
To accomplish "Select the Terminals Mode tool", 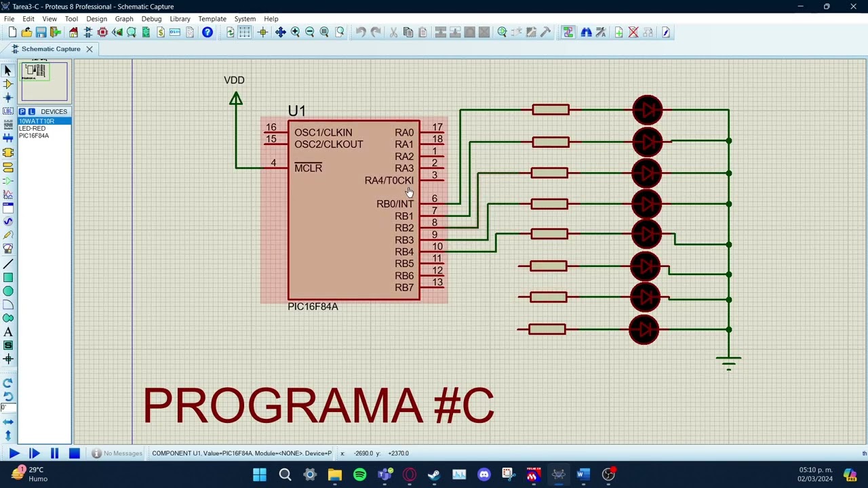I will tap(8, 167).
